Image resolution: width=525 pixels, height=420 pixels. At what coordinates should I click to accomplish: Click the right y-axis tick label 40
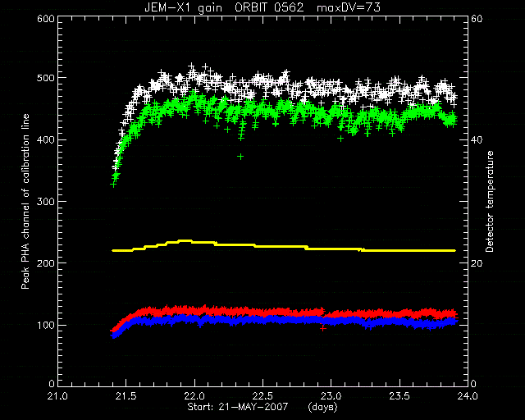[477, 139]
